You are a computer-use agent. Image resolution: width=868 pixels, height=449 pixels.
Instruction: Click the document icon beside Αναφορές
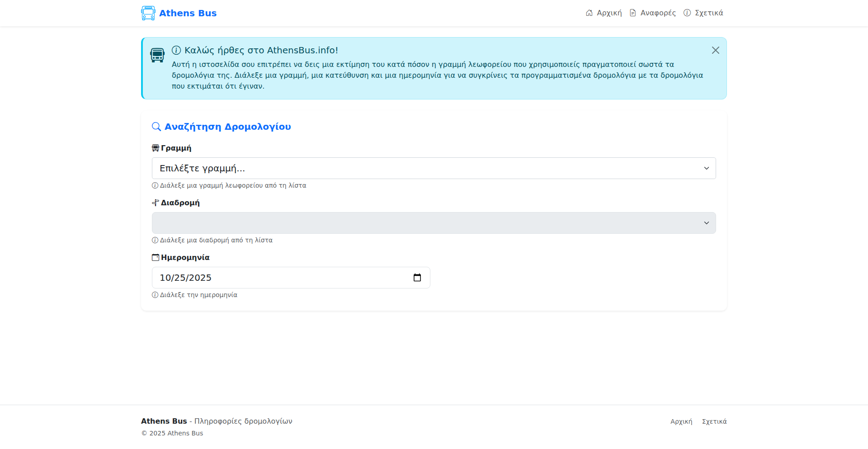pos(633,13)
